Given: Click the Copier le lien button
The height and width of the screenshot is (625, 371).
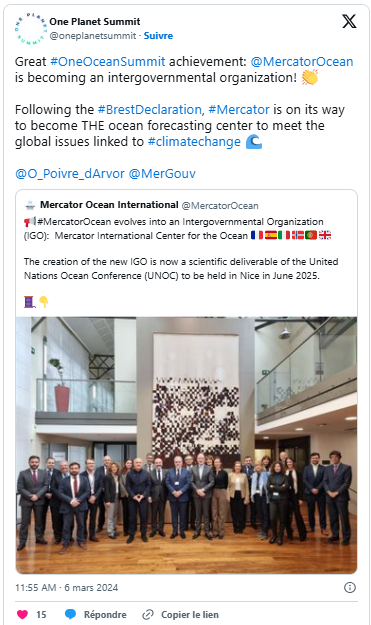Looking at the screenshot, I should [x=190, y=615].
